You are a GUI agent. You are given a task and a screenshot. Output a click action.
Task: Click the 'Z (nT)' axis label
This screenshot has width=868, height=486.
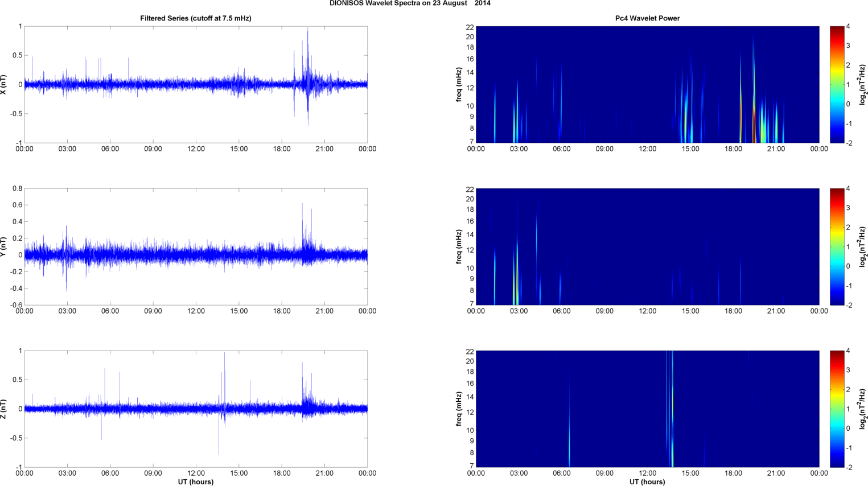[x=4, y=409]
